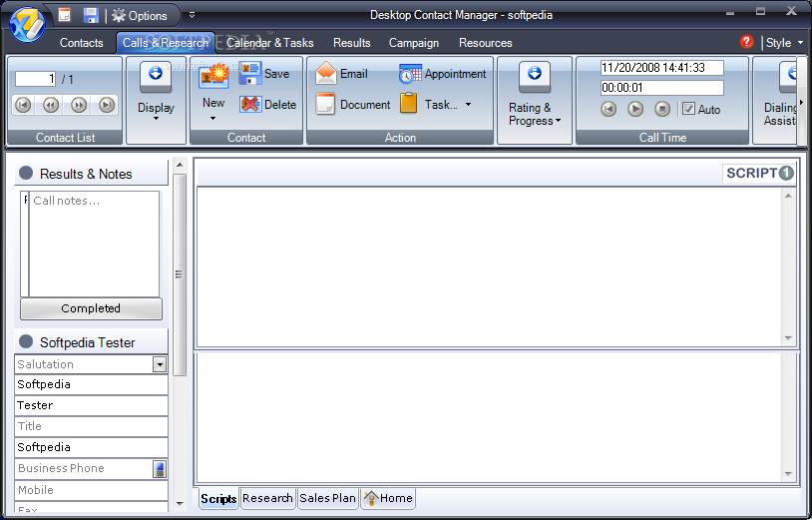Open the Campaign tab
812x520 pixels.
coord(414,43)
